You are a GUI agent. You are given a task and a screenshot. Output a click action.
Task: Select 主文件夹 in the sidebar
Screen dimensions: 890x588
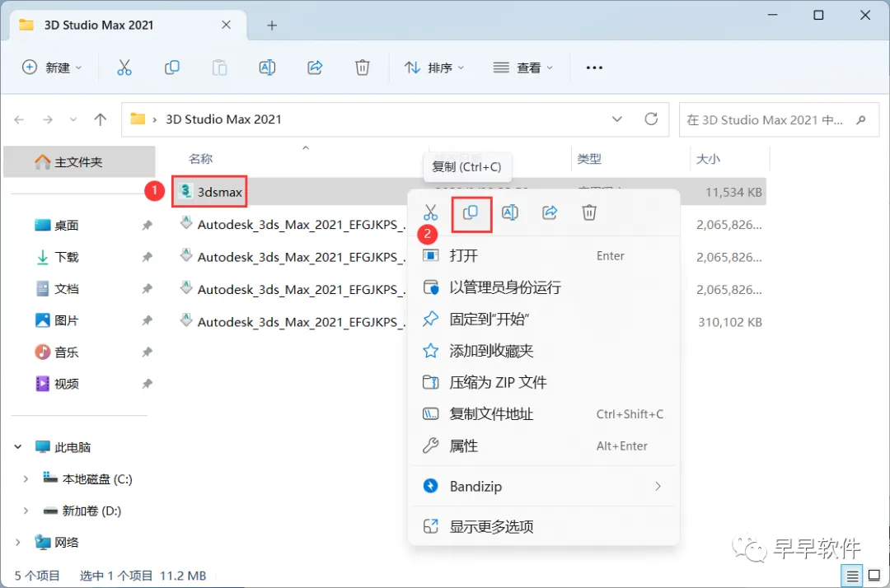(x=79, y=162)
